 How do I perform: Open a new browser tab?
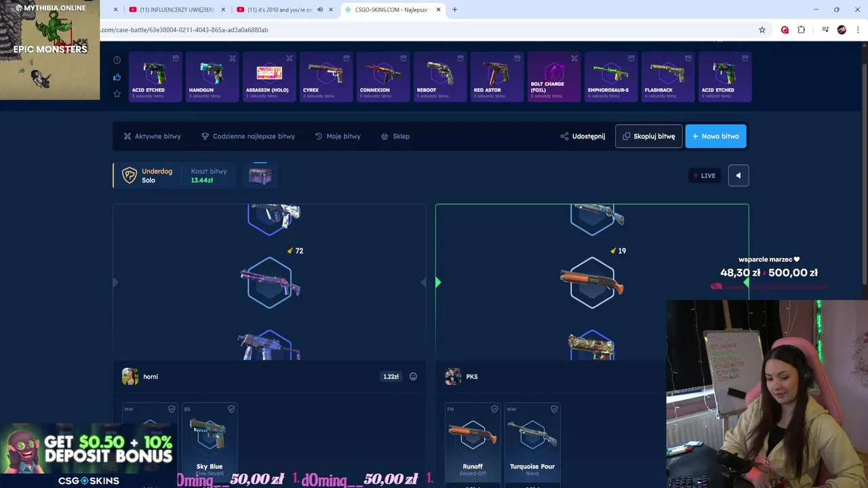click(454, 9)
